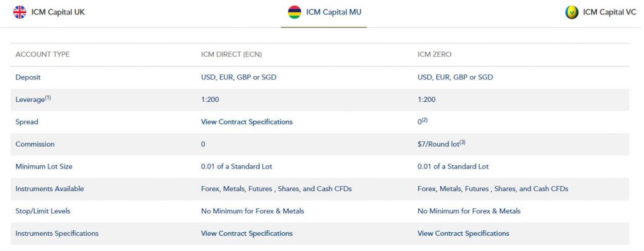Click the ICM Zero spread 0(2) value

pos(423,121)
